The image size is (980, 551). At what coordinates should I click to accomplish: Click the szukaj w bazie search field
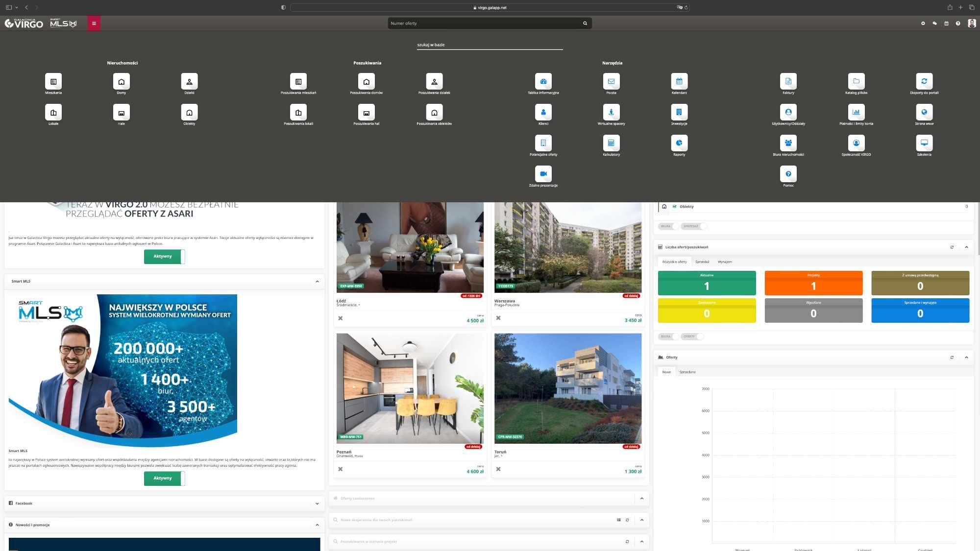490,45
